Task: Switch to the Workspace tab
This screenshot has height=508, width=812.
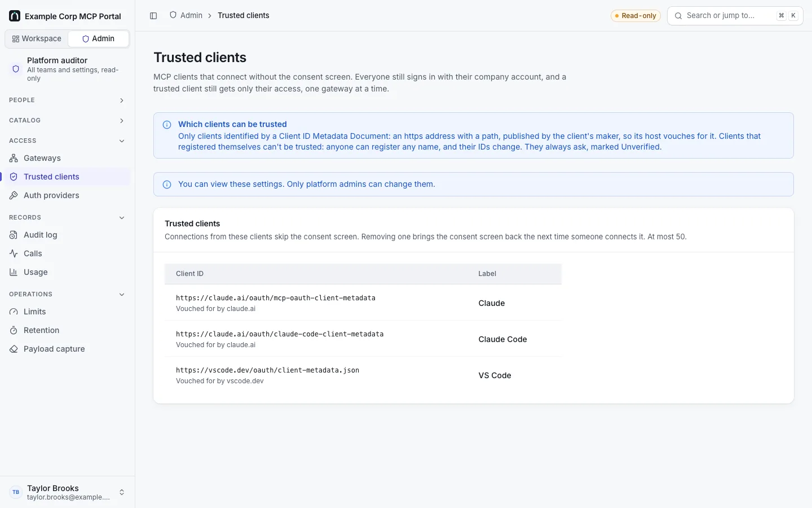Action: (37, 39)
